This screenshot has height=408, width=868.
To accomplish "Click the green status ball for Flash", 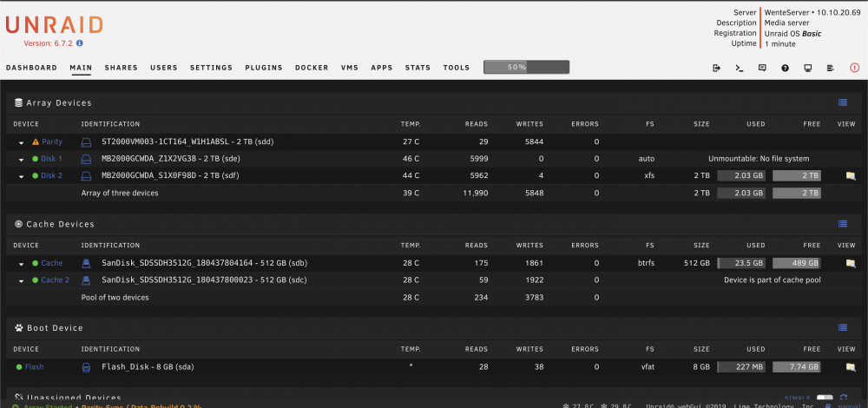I will [19, 367].
